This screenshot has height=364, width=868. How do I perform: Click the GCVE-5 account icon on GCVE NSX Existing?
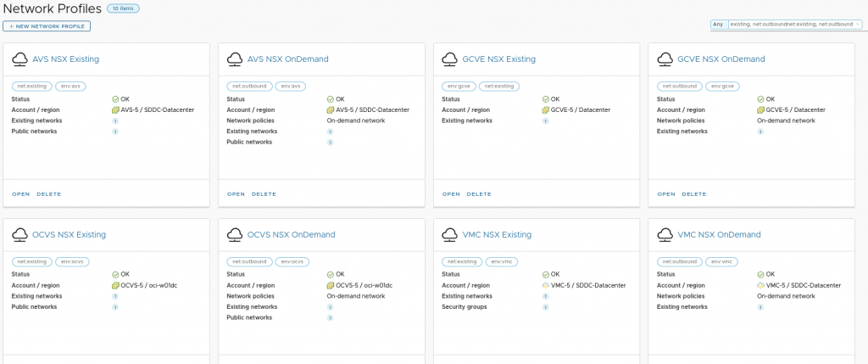pyautogui.click(x=544, y=110)
